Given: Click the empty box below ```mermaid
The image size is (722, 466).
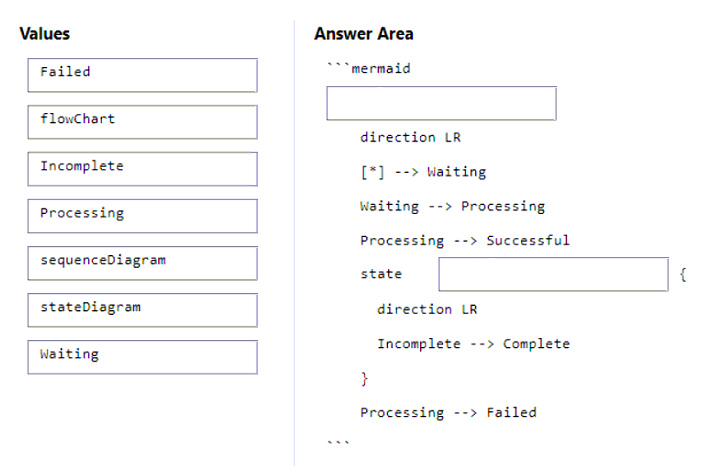Looking at the screenshot, I should 441,103.
